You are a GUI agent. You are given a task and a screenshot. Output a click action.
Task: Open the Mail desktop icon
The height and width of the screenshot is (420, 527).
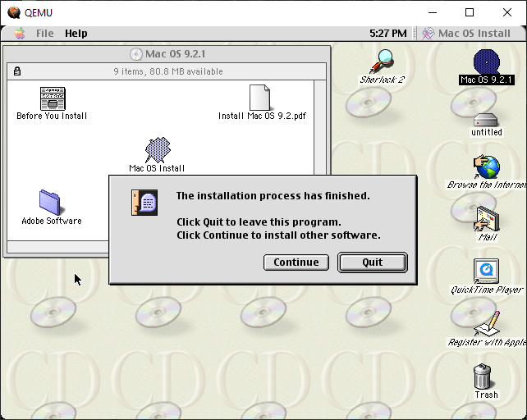coord(487,219)
